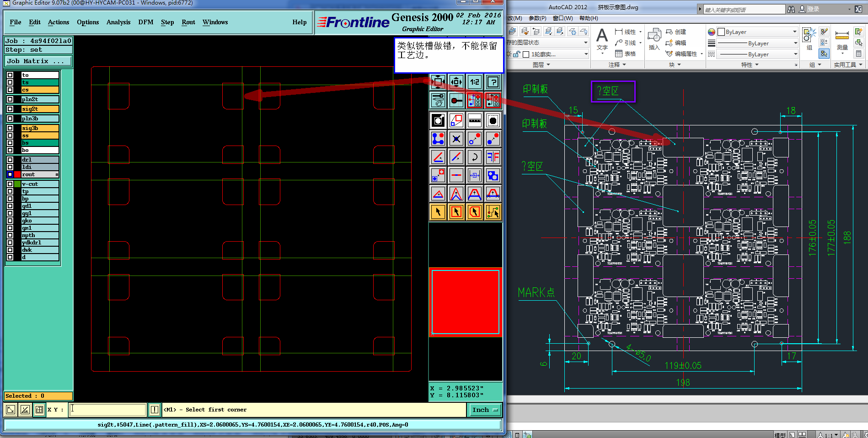868x438 pixels.
Task: Expand the 注释 panel in AutoCAD
Action: coord(617,65)
